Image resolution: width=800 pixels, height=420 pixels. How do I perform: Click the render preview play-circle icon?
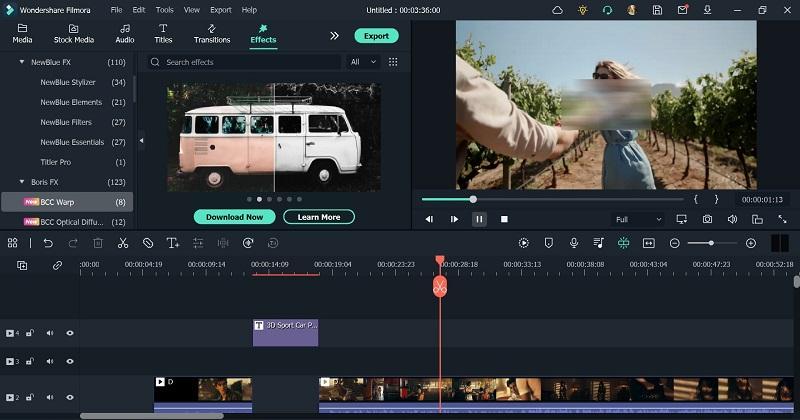pos(524,243)
